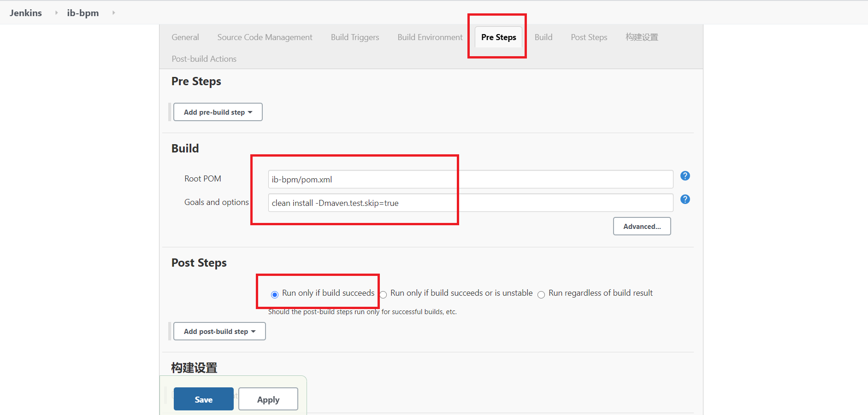Focus the Goals and options input field
Image resolution: width=868 pixels, height=415 pixels.
(x=471, y=203)
